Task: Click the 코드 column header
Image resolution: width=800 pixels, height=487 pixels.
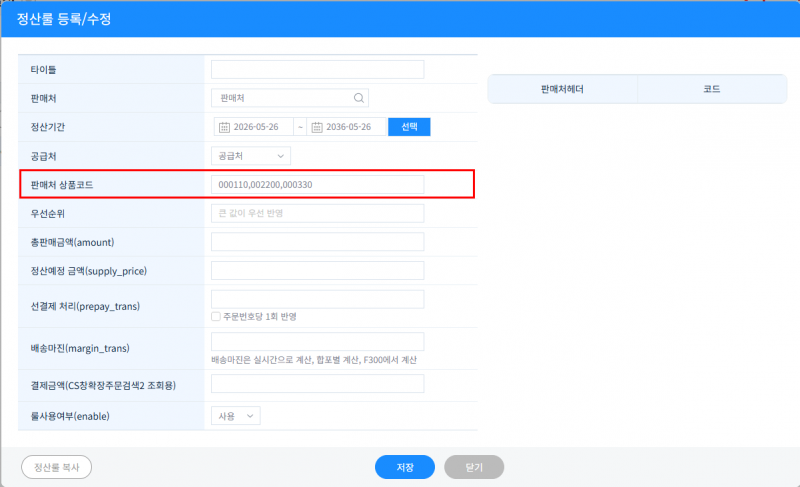Action: coord(712,89)
